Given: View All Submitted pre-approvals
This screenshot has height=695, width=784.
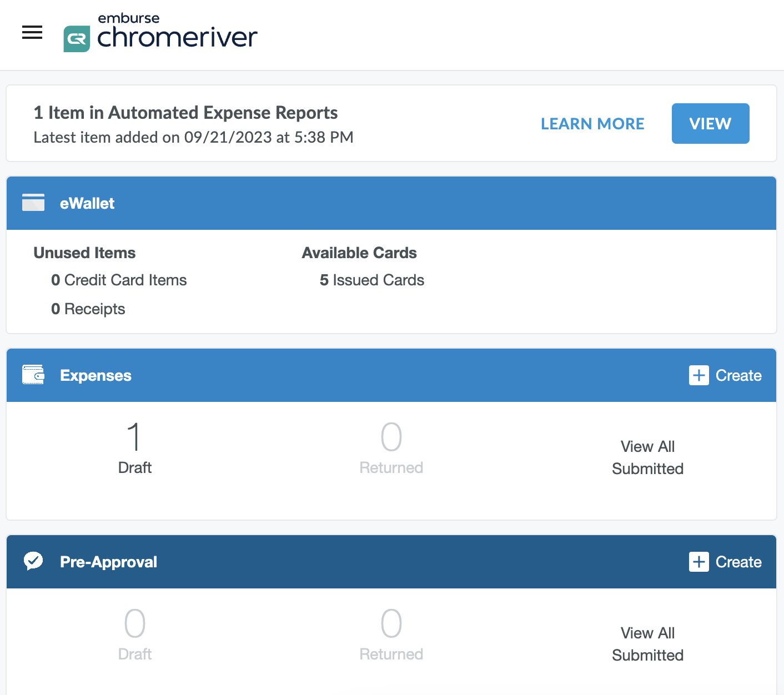Looking at the screenshot, I should click(647, 644).
